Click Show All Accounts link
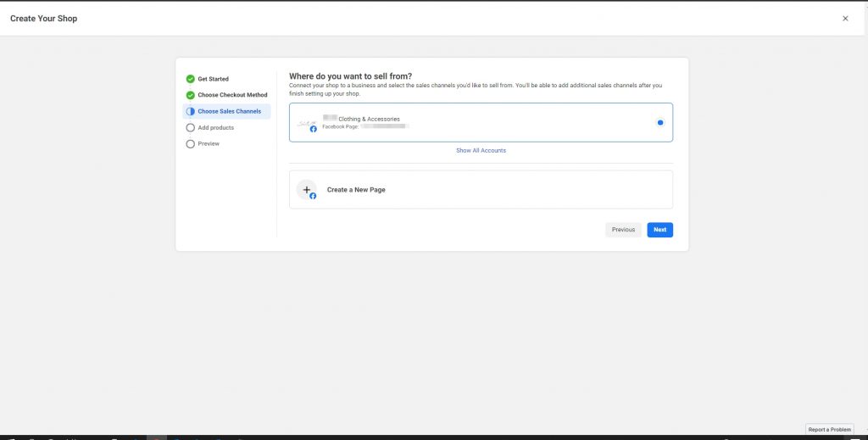Screen dimensions: 868x440 (481, 151)
